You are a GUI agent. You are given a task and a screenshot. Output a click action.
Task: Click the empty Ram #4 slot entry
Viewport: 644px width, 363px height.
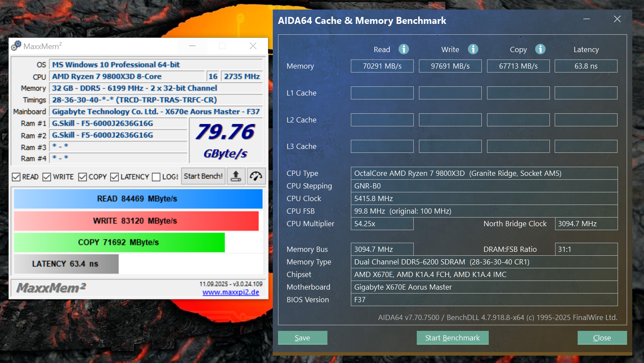[x=118, y=158]
